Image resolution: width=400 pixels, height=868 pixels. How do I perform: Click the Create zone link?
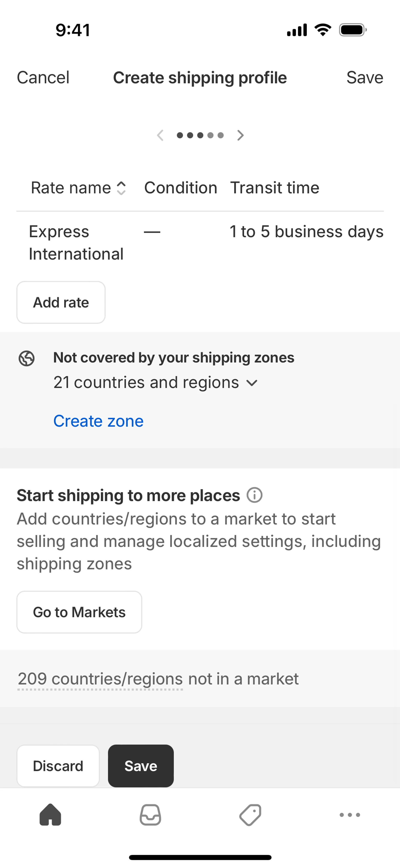click(x=98, y=421)
